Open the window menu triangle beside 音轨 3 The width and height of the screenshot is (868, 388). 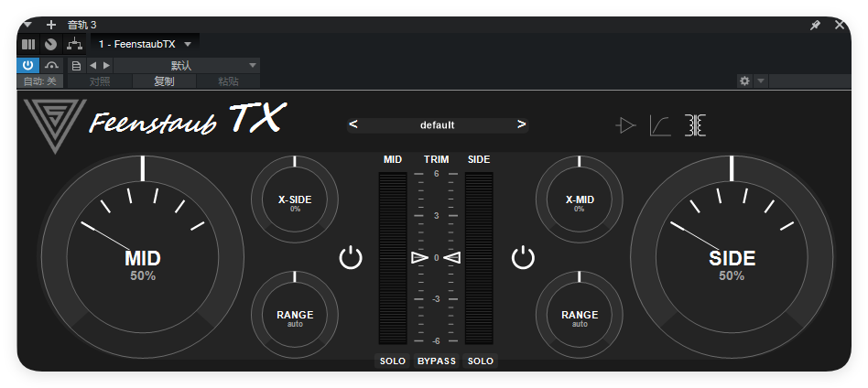(28, 25)
